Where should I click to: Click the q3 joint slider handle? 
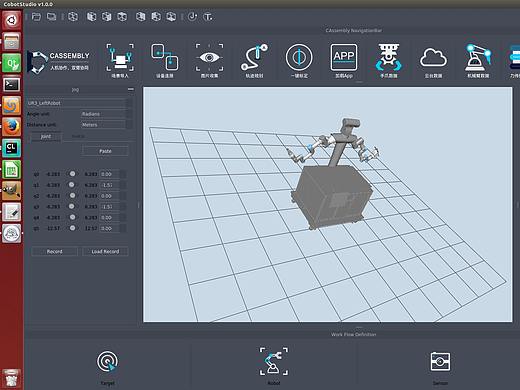[72, 206]
